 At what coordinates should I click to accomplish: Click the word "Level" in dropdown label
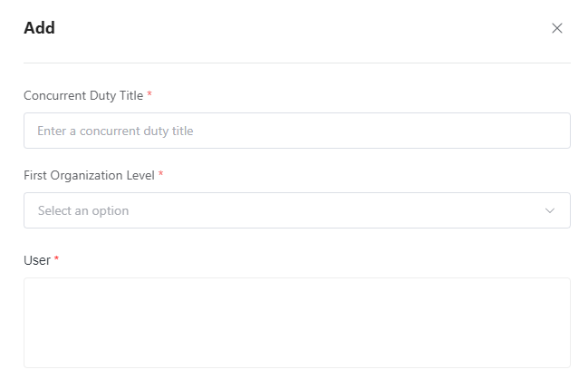coord(139,175)
